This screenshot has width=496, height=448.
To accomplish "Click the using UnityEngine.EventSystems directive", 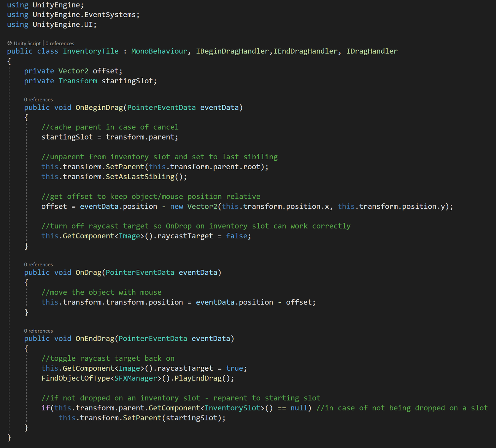I will (73, 14).
